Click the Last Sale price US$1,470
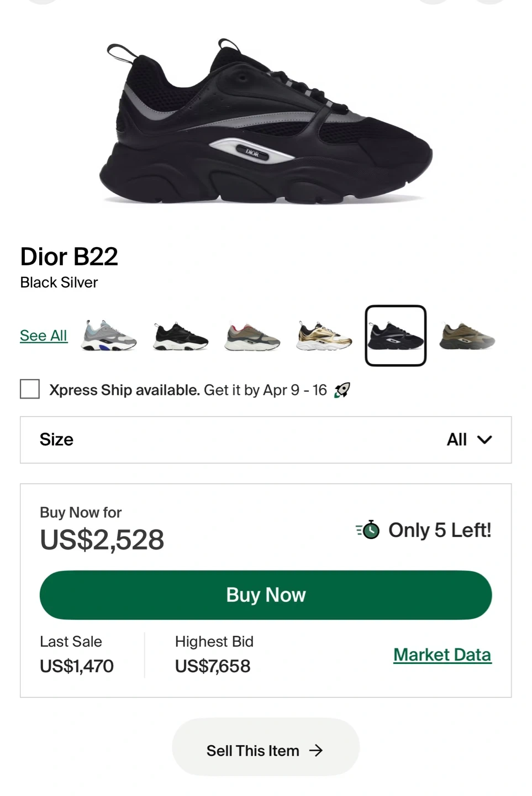This screenshot has height=796, width=532. 77,666
